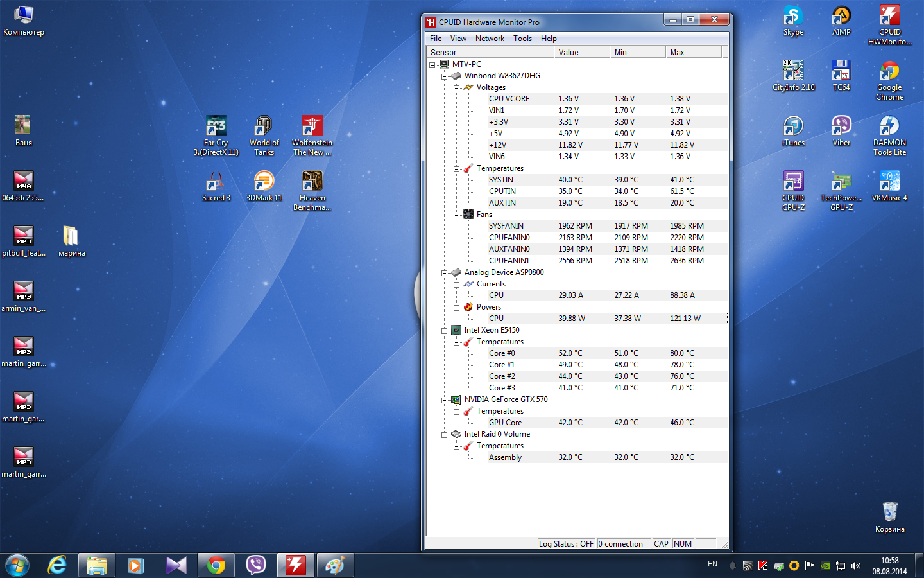The image size is (924, 578).
Task: Click the Min column header
Action: pos(638,53)
